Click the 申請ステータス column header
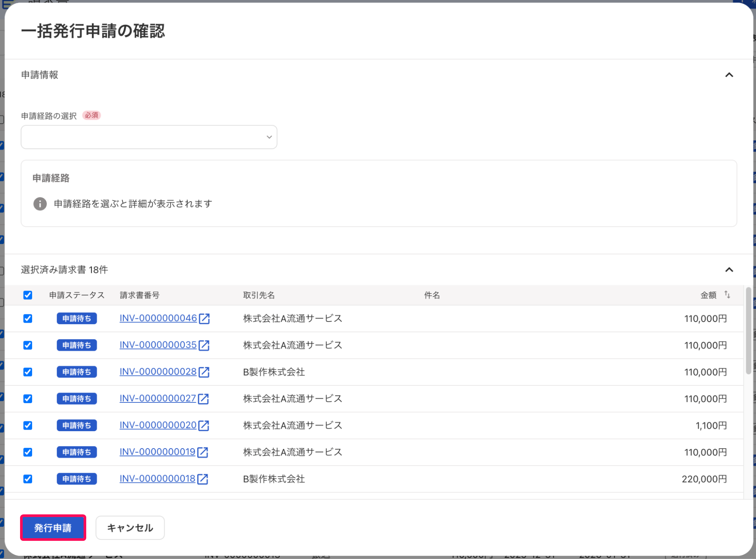The image size is (756, 559). (77, 295)
